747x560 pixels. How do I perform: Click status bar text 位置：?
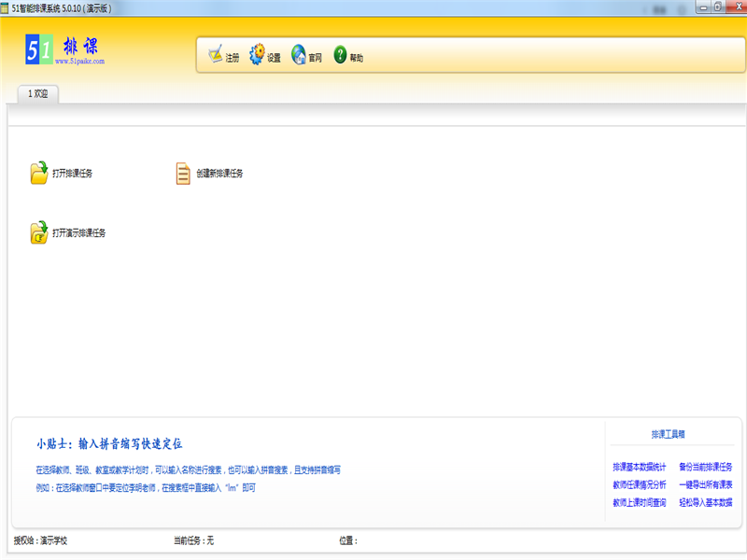click(x=348, y=540)
